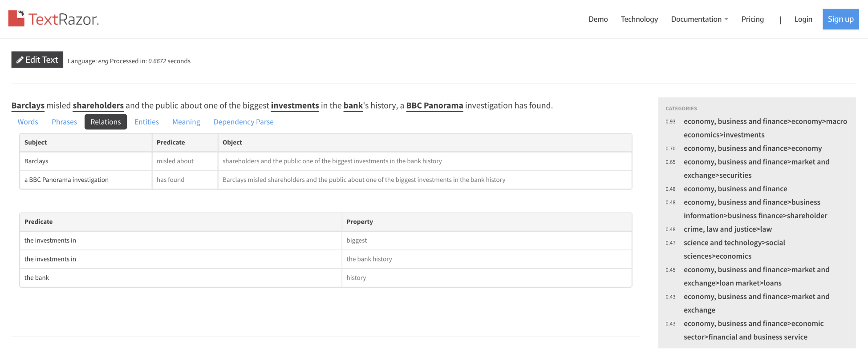Click the business finance>shareholder category
The image size is (868, 353).
pyautogui.click(x=755, y=209)
